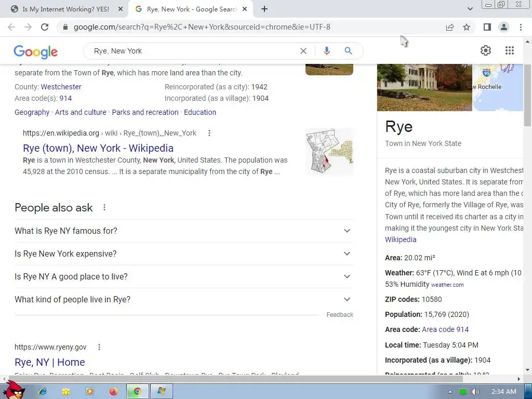Open the Google apps grid
The width and height of the screenshot is (532, 399).
click(509, 50)
